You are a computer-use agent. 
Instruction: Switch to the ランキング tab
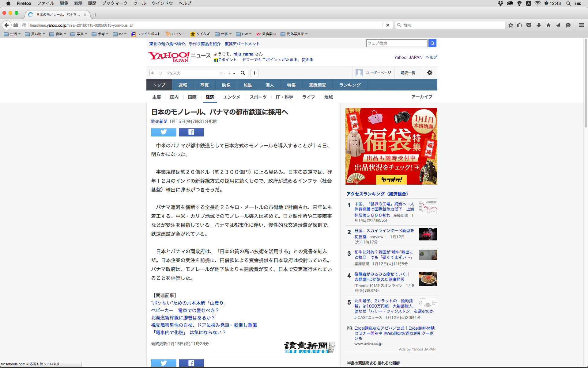coord(350,85)
